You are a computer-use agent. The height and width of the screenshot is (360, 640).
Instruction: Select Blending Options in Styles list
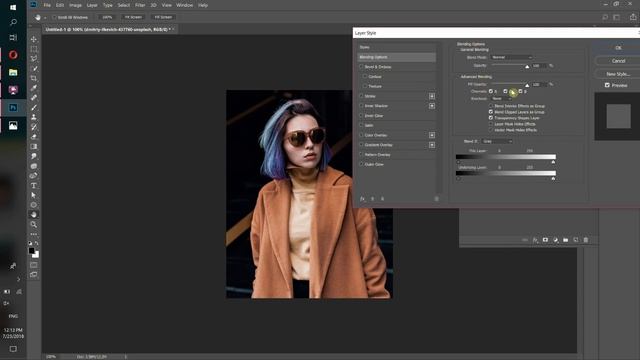pos(397,57)
